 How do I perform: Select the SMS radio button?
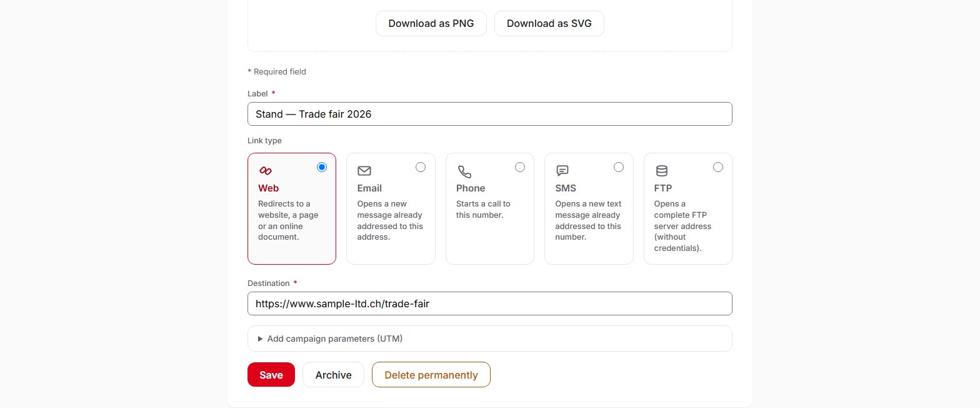pos(619,167)
